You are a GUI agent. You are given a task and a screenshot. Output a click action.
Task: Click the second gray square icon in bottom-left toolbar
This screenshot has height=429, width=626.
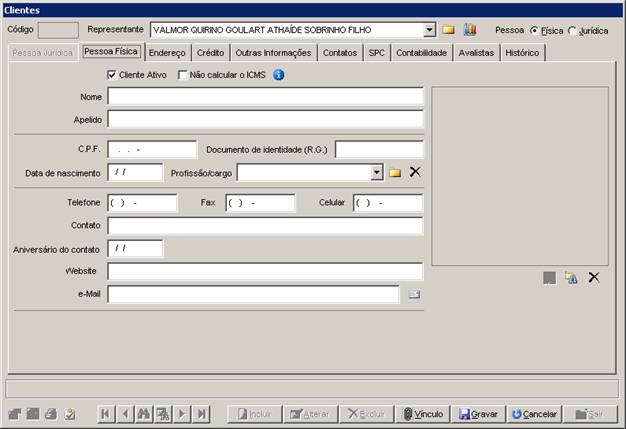[33, 414]
